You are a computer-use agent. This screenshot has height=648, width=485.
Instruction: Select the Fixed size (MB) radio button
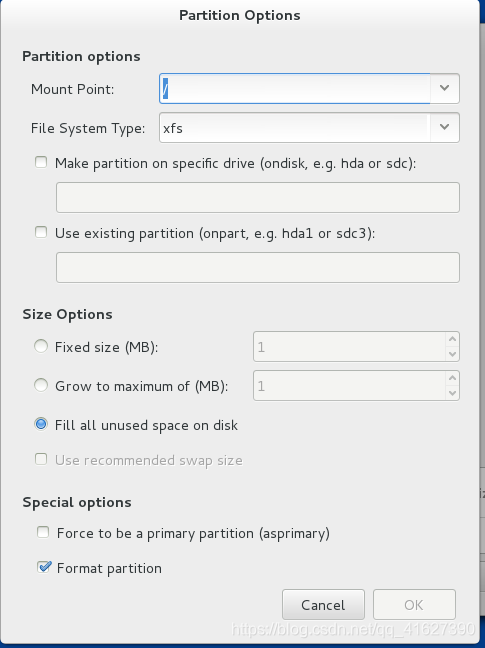click(x=41, y=346)
